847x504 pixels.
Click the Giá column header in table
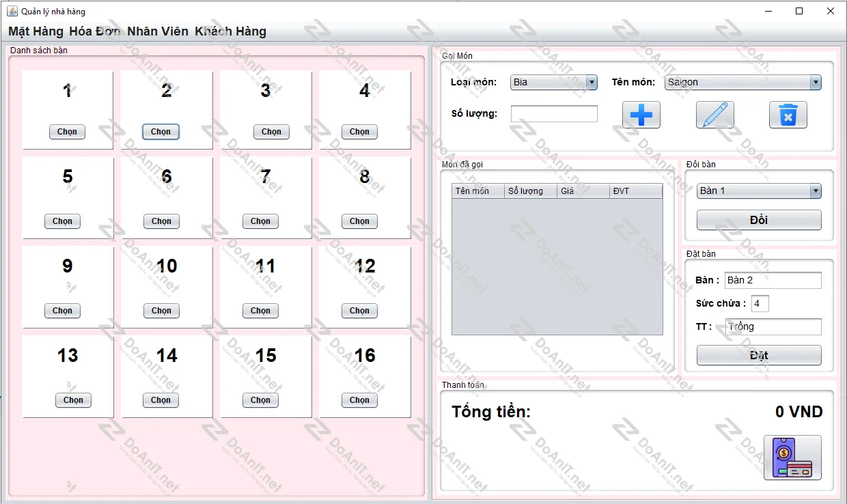click(x=583, y=191)
